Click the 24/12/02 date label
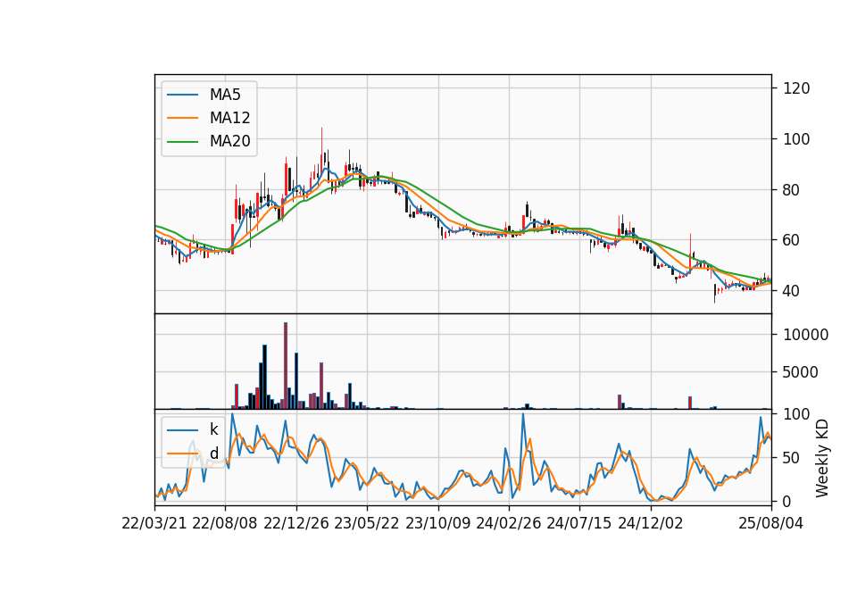Screen dimensions: 857x616 [651, 523]
